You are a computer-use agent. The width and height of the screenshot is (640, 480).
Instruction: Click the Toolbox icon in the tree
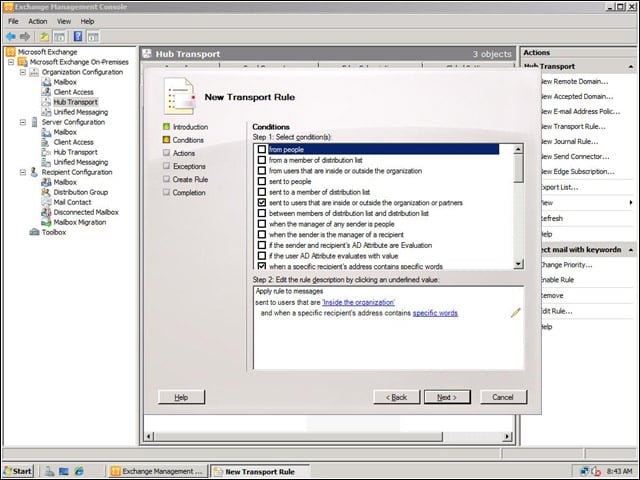pyautogui.click(x=34, y=232)
